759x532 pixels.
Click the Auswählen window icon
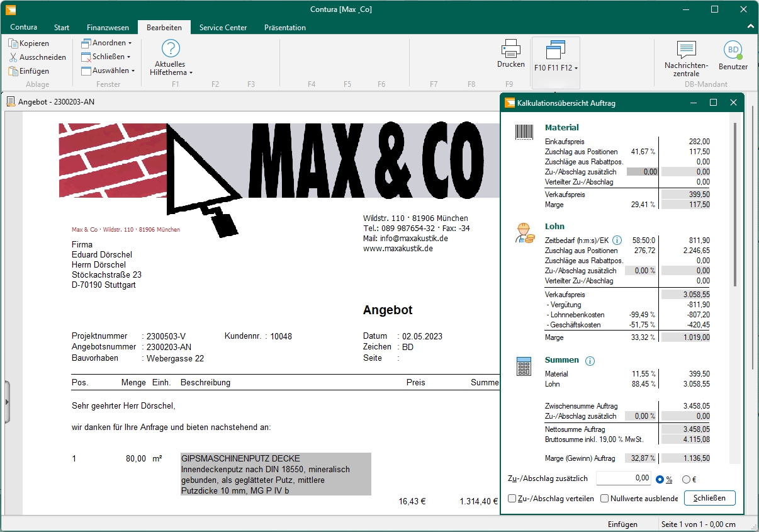tap(86, 71)
